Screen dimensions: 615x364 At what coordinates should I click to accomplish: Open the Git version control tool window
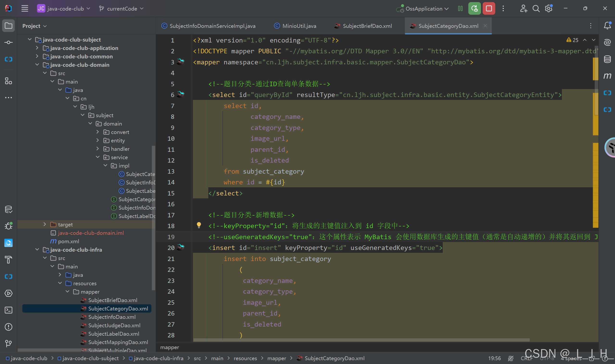9,343
